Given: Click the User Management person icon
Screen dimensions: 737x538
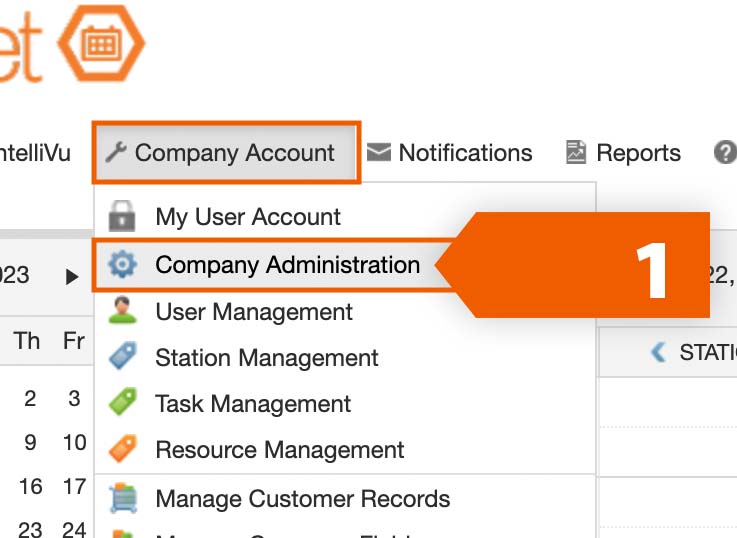Looking at the screenshot, I should (122, 311).
